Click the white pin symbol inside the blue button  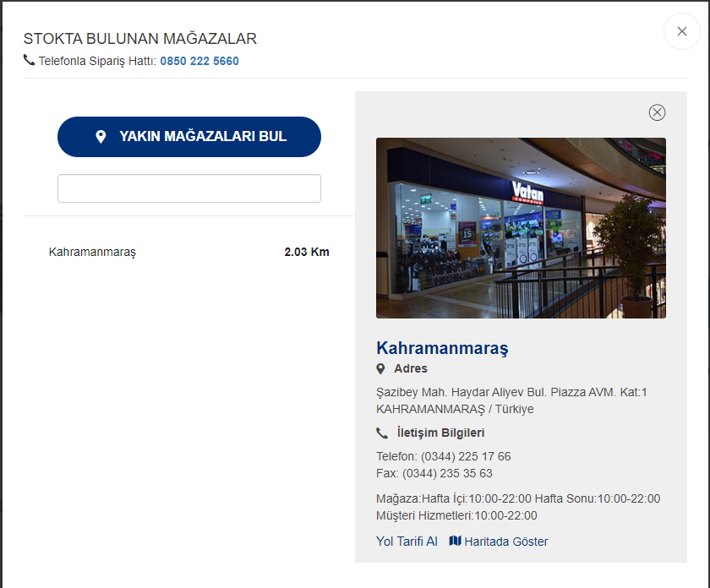(x=101, y=136)
